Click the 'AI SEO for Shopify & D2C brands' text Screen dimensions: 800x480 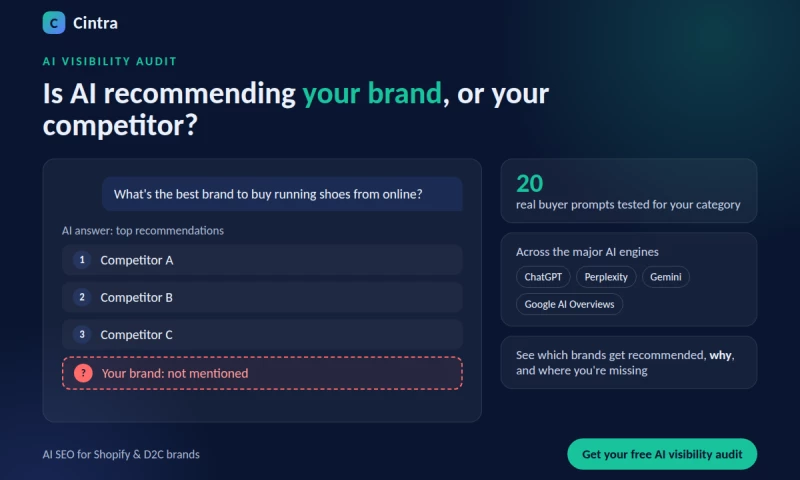(121, 454)
